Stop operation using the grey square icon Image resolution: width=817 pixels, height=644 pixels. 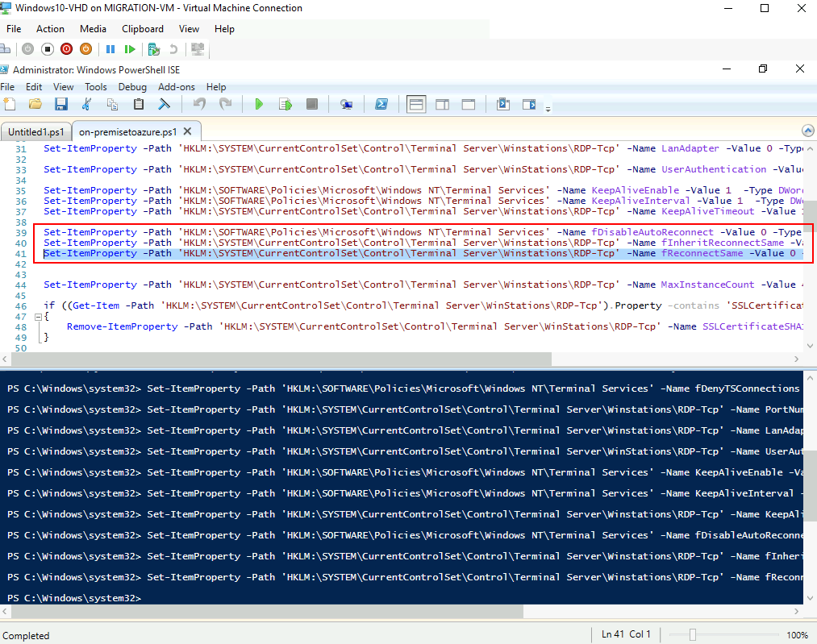(311, 104)
